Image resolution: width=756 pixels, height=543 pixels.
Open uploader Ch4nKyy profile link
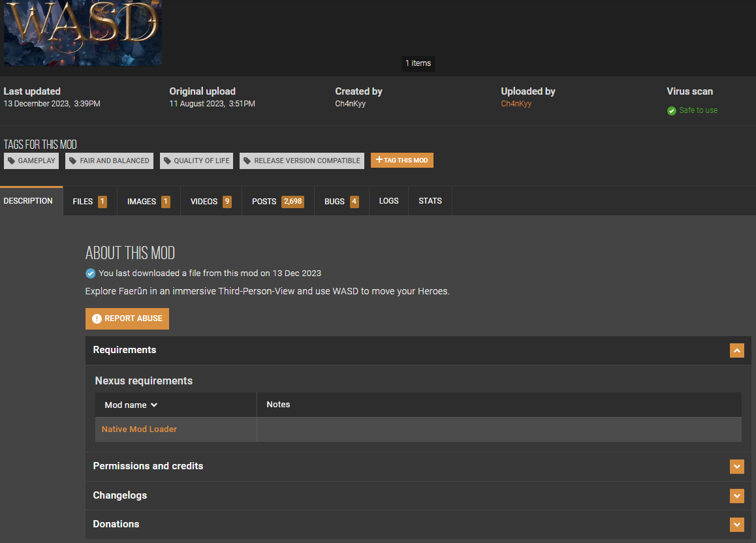pos(516,104)
